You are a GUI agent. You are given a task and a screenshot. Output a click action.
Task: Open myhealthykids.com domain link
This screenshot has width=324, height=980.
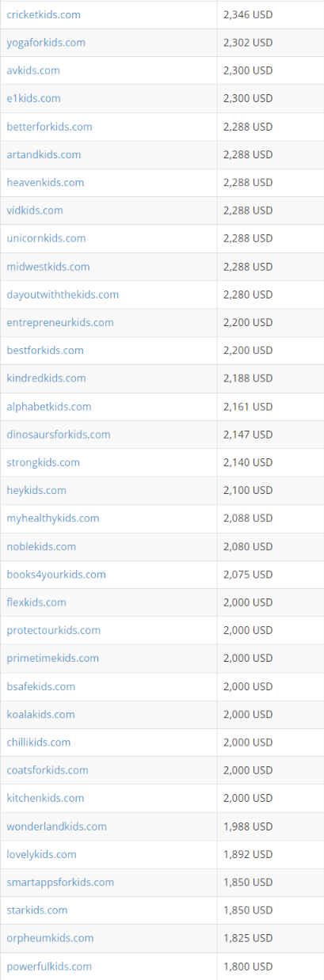point(53,518)
